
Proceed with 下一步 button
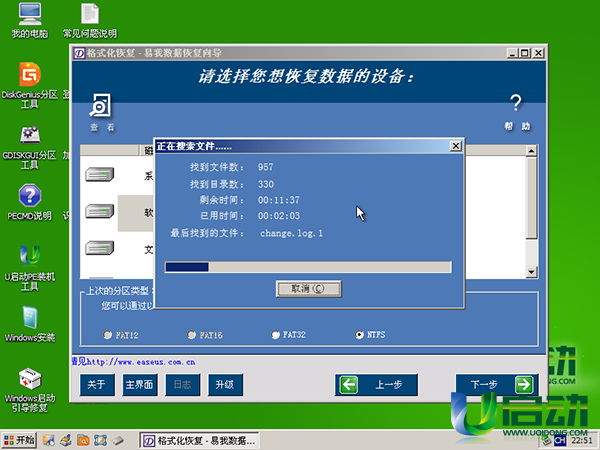(497, 385)
